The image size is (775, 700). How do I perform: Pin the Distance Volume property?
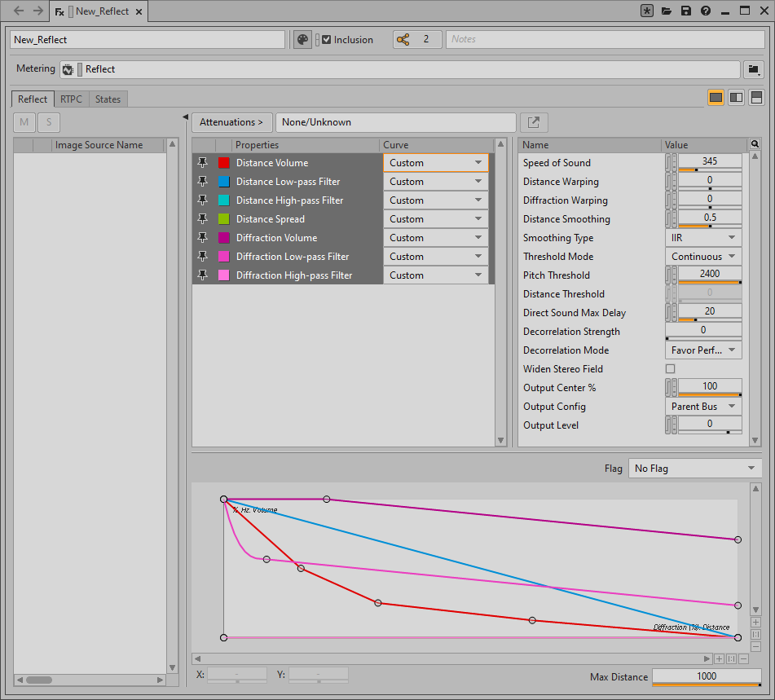click(x=203, y=163)
